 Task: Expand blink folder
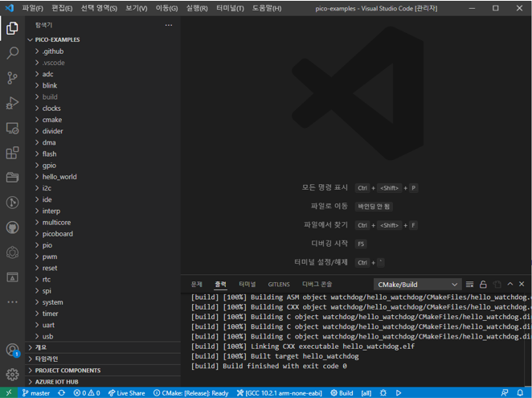[103, 85]
